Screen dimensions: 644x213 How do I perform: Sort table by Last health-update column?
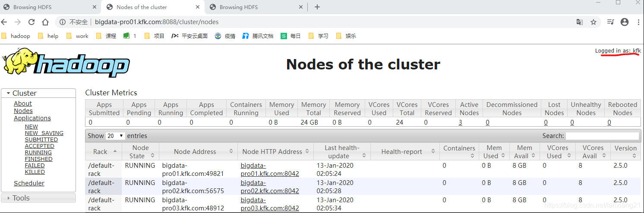point(342,151)
